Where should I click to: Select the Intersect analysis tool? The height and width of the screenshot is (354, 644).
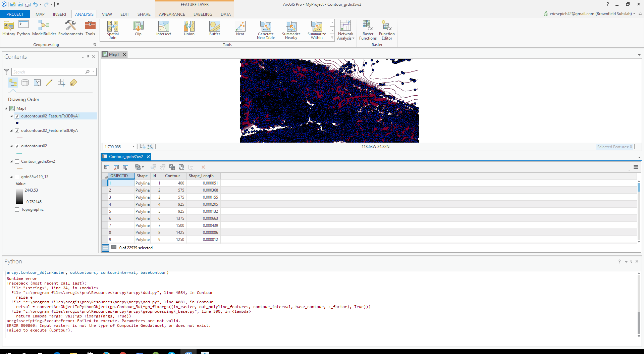click(x=164, y=28)
